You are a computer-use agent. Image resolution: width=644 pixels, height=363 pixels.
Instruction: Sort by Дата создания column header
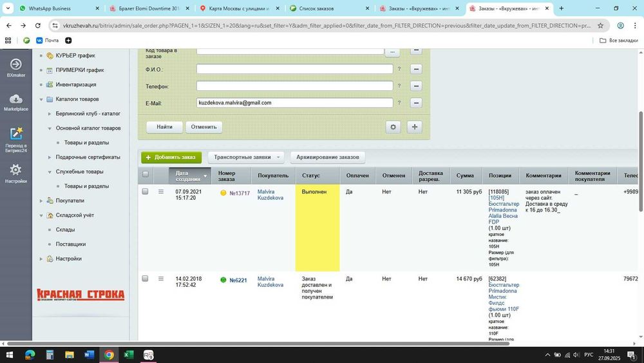pyautogui.click(x=190, y=175)
